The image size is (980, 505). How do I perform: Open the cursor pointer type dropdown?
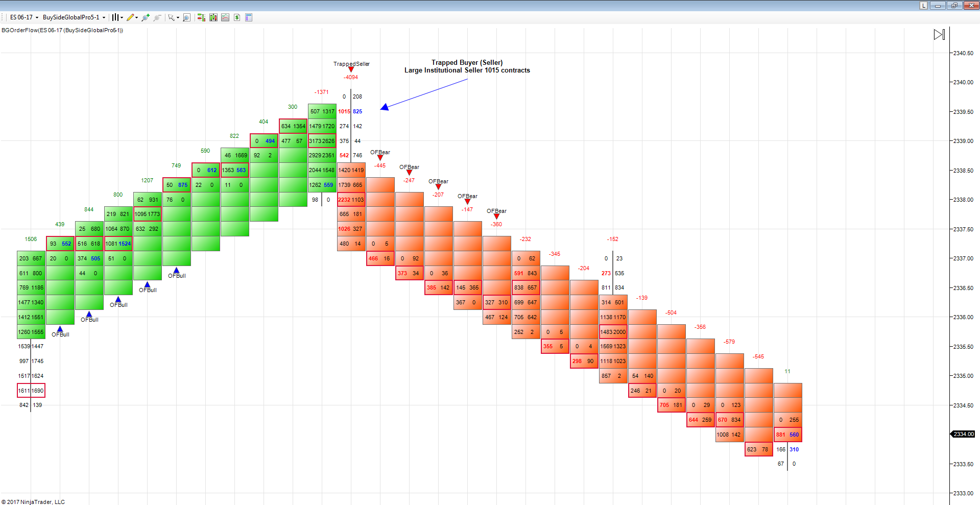174,17
